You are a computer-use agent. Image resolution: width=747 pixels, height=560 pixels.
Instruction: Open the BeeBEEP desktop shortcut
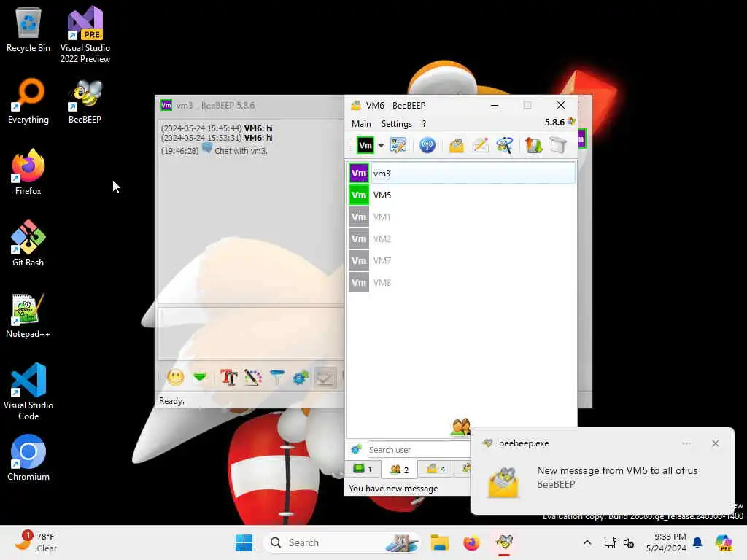[x=85, y=101]
